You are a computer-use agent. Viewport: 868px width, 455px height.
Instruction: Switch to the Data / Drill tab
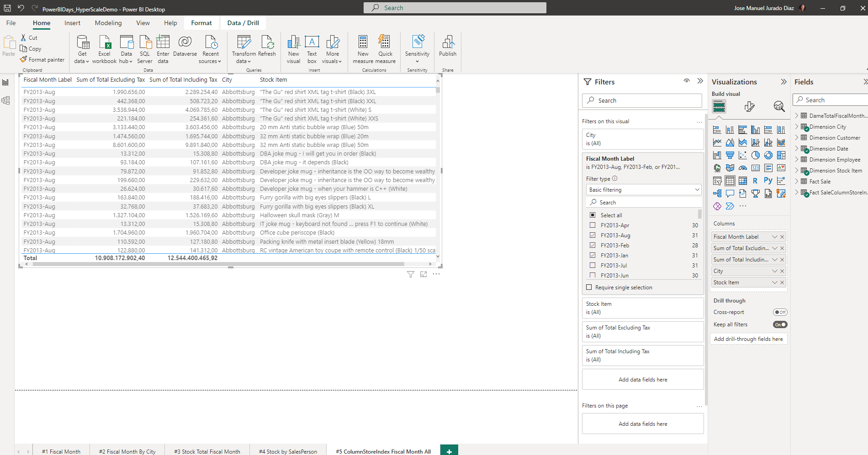pyautogui.click(x=243, y=23)
